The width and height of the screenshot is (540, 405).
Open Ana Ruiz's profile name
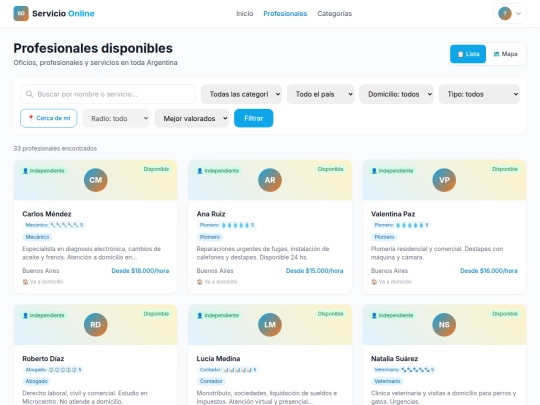coord(211,214)
